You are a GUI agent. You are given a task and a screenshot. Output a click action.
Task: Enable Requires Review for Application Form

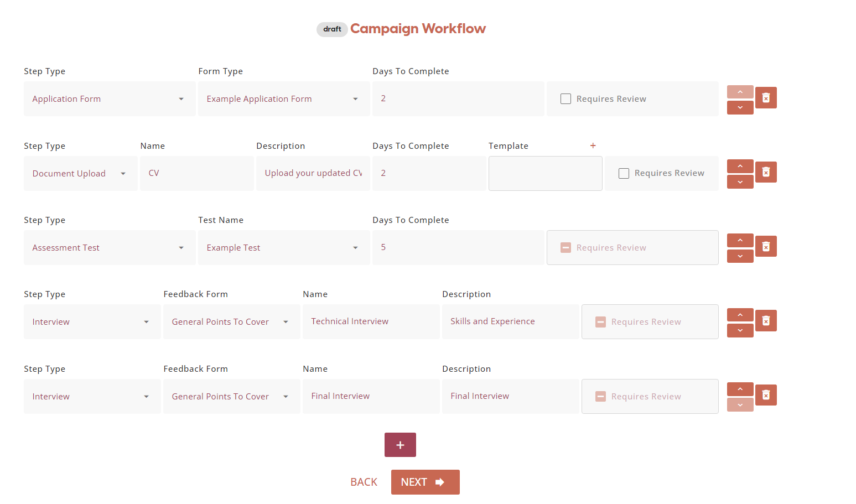click(x=566, y=99)
